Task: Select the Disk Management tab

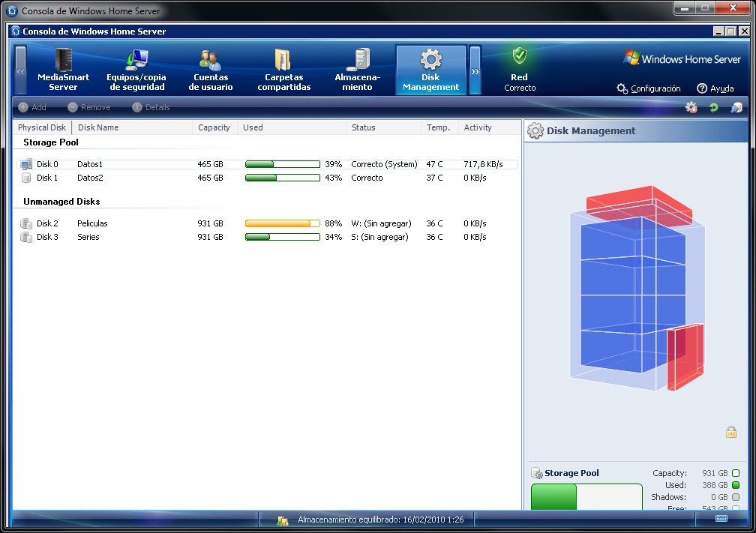Action: pos(430,70)
